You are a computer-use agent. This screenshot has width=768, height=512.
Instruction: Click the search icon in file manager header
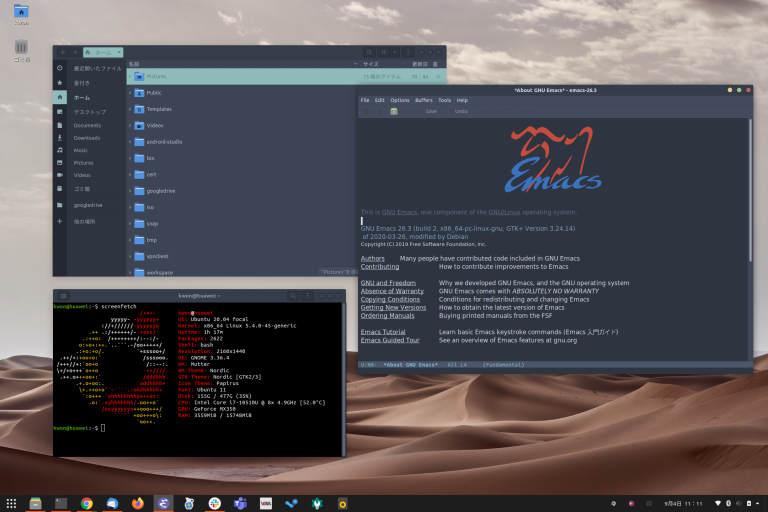click(x=369, y=52)
